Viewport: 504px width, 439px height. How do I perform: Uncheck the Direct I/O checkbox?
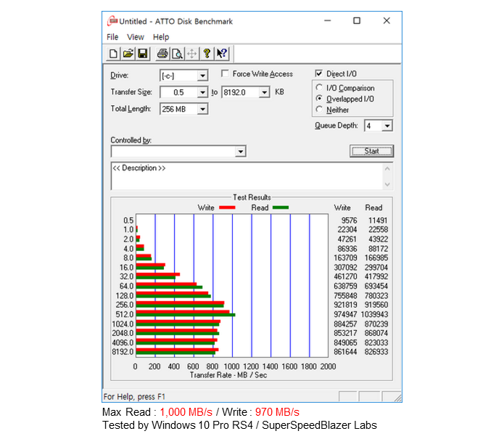[318, 73]
